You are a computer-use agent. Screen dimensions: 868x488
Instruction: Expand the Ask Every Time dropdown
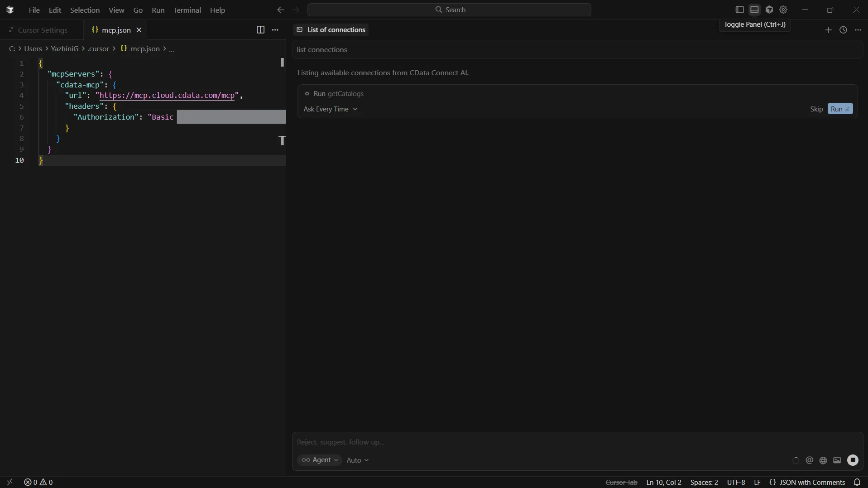coord(331,109)
